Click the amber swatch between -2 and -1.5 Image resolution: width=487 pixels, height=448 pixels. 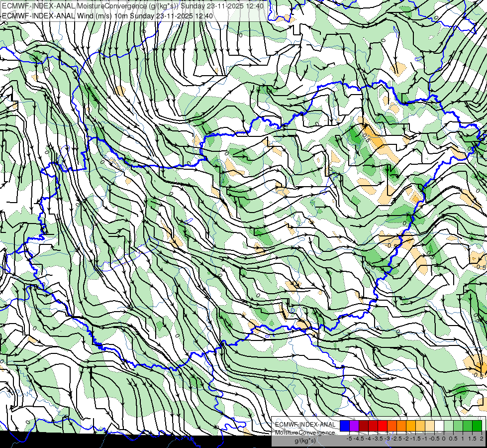411,426
